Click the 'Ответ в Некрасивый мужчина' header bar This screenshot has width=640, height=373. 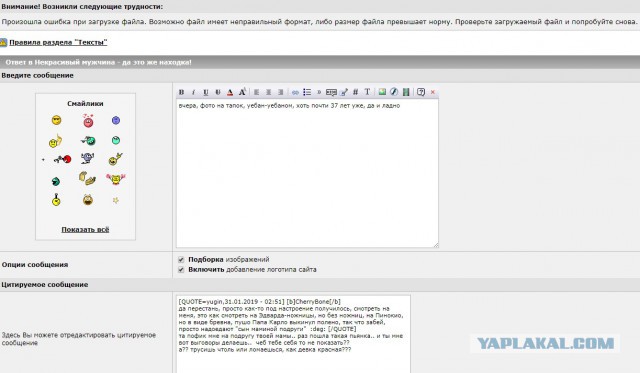click(320, 62)
